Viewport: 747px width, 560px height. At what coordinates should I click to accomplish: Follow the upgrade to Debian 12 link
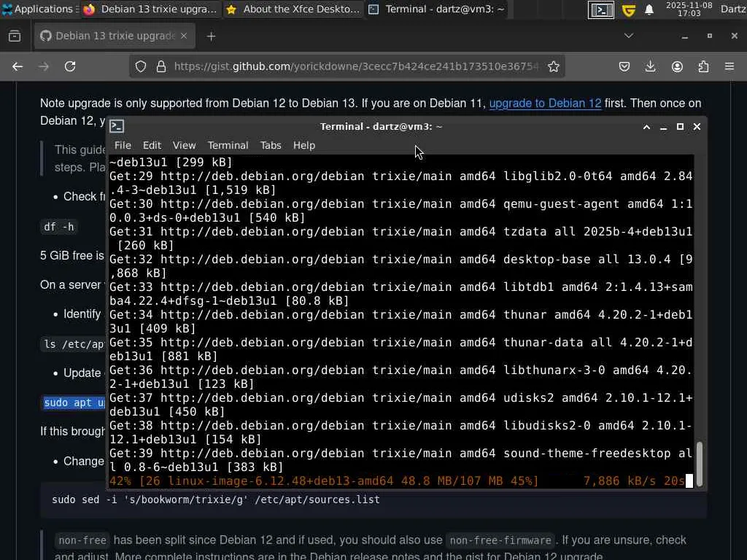pos(545,104)
